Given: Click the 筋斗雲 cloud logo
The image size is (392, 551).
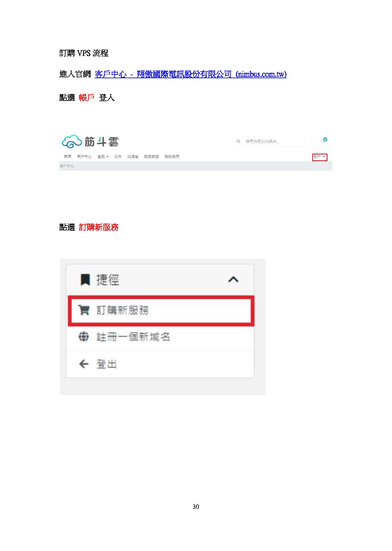Looking at the screenshot, I should click(x=90, y=142).
